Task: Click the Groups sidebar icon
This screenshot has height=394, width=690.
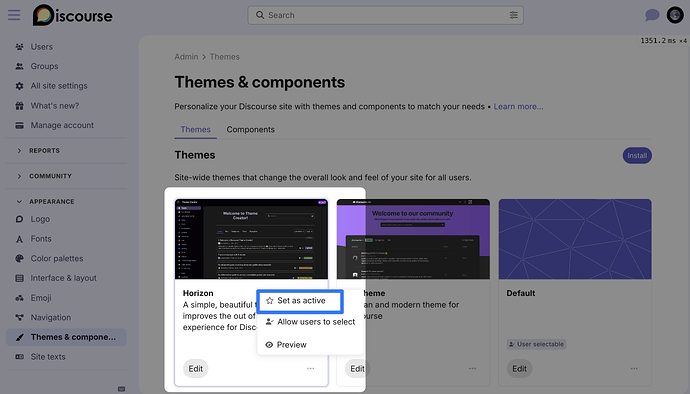Action: click(19, 66)
